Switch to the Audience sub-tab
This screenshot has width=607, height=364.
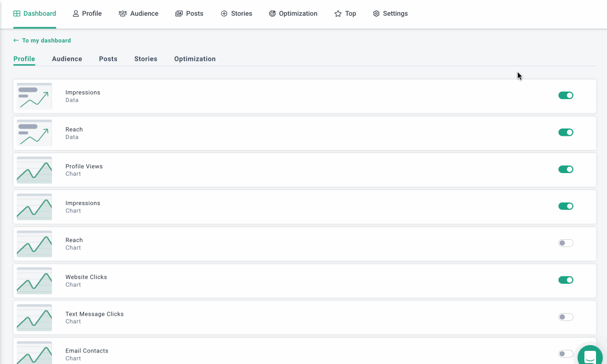(67, 59)
